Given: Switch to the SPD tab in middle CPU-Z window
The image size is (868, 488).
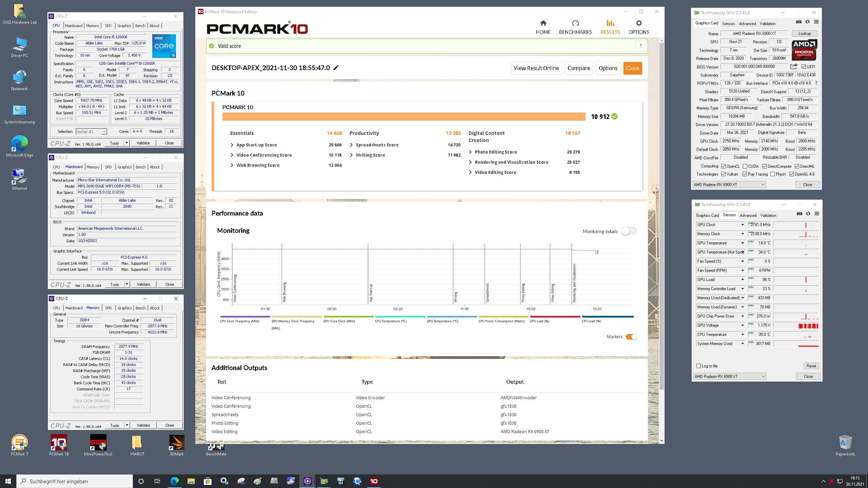Looking at the screenshot, I should click(x=108, y=167).
